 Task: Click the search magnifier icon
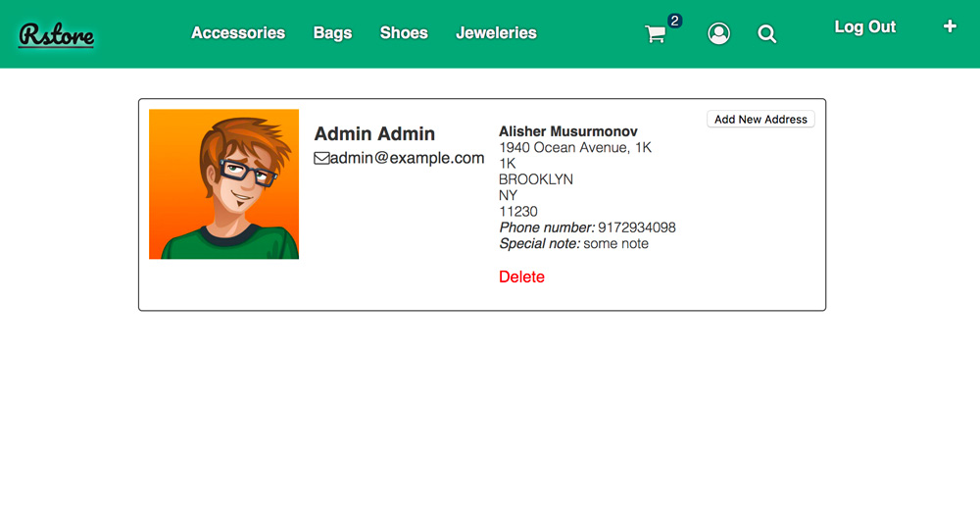(767, 34)
